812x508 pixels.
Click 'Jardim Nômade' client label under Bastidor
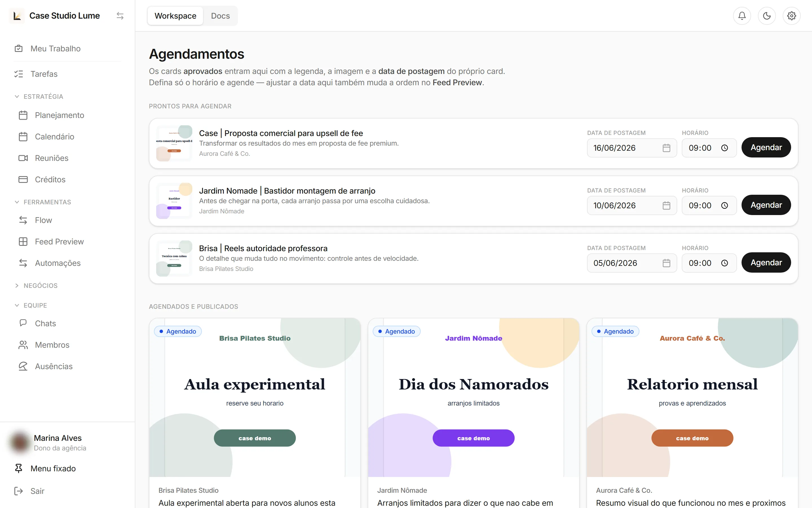point(221,211)
